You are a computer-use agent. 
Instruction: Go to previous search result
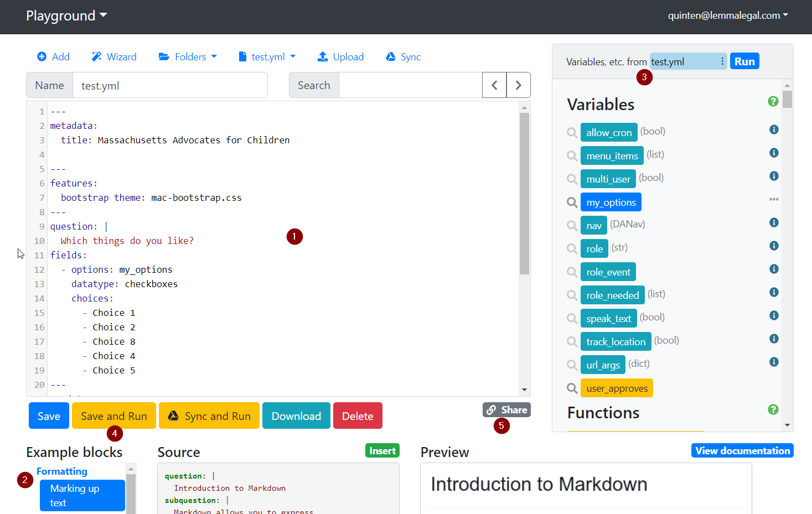pyautogui.click(x=494, y=85)
